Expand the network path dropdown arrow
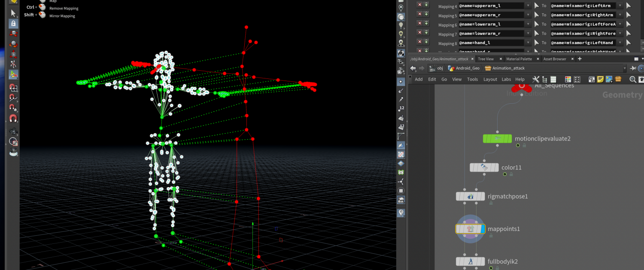This screenshot has height=270, width=644. pyautogui.click(x=625, y=69)
